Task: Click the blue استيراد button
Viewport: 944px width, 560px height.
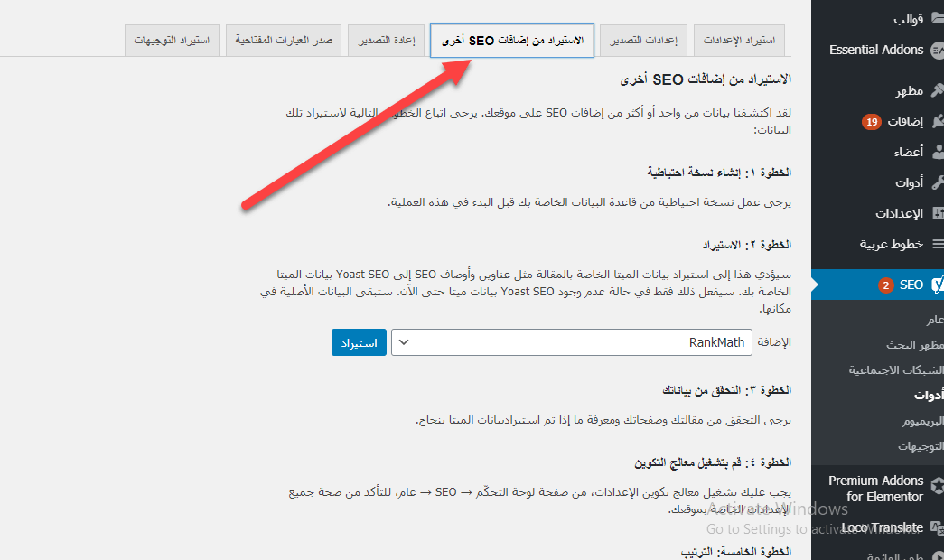Action: 359,342
